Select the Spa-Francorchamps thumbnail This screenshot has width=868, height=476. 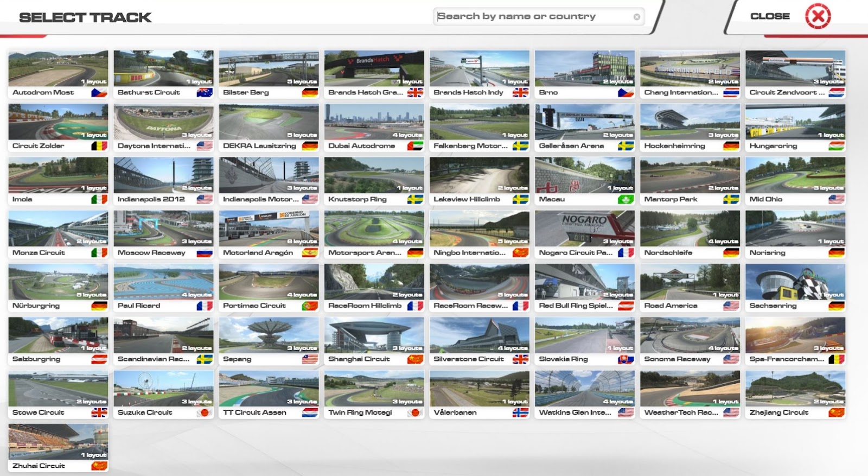tap(795, 334)
